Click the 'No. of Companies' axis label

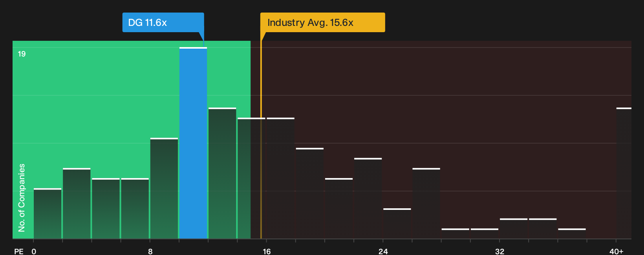pos(22,198)
